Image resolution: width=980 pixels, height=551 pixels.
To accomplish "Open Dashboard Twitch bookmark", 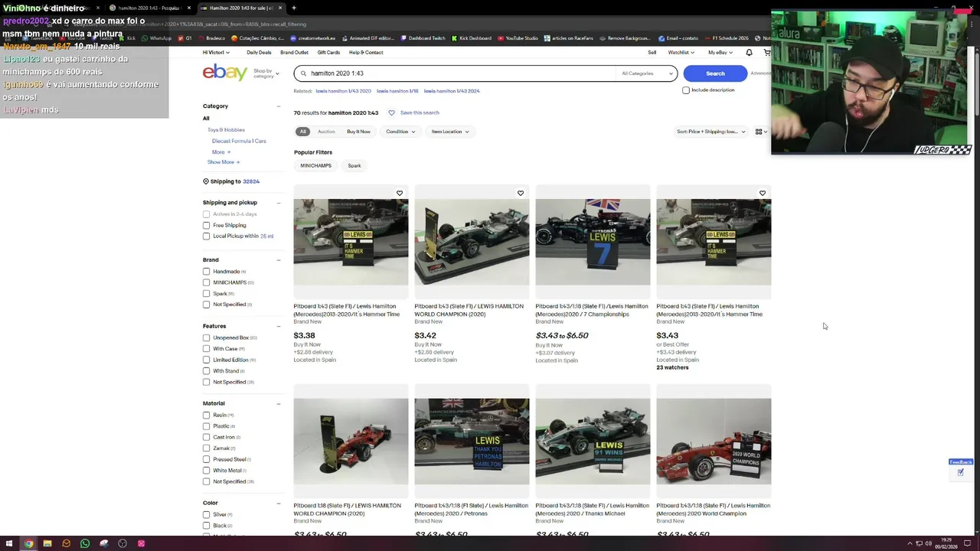I will tap(423, 38).
